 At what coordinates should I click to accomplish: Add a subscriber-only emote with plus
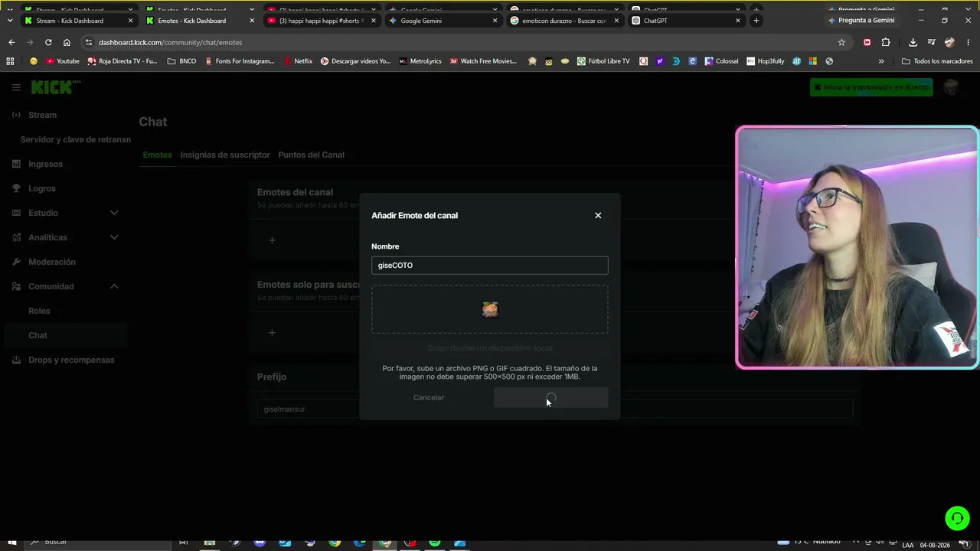[272, 332]
